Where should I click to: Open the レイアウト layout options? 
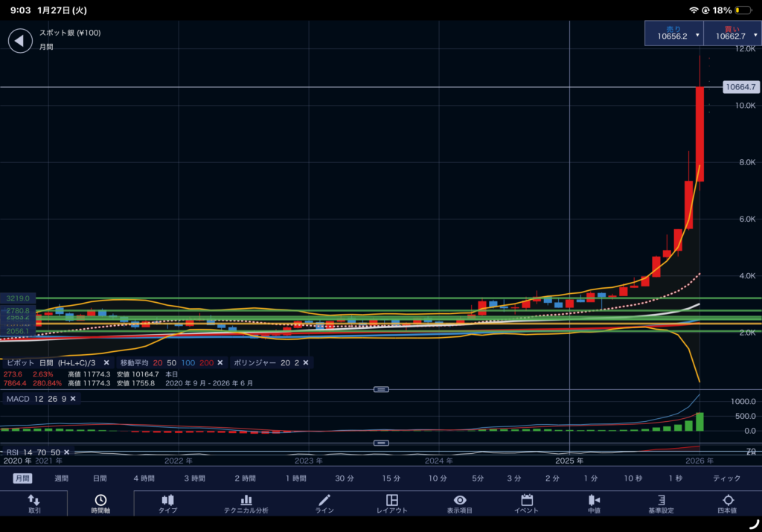[x=392, y=504]
